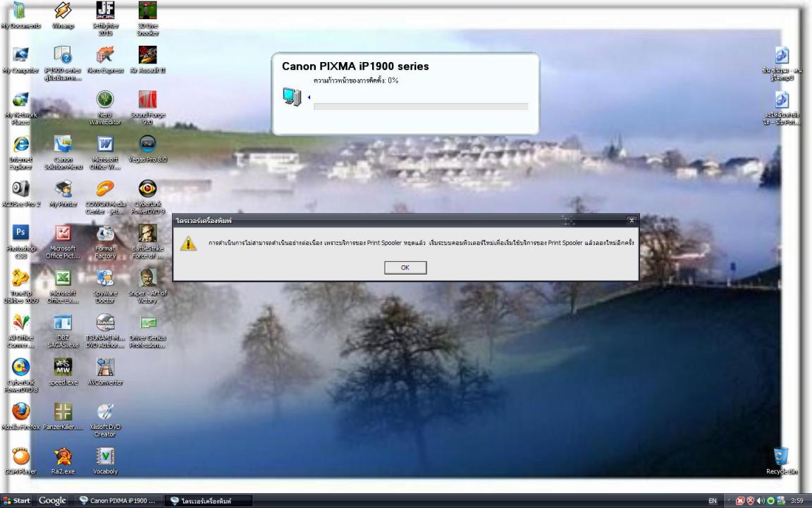Click the warning triangle icon in the dialog
812x508 pixels.
[x=188, y=243]
